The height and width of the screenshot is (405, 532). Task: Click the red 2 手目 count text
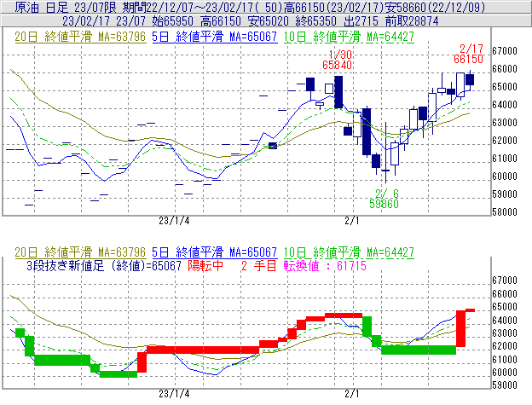(259, 265)
